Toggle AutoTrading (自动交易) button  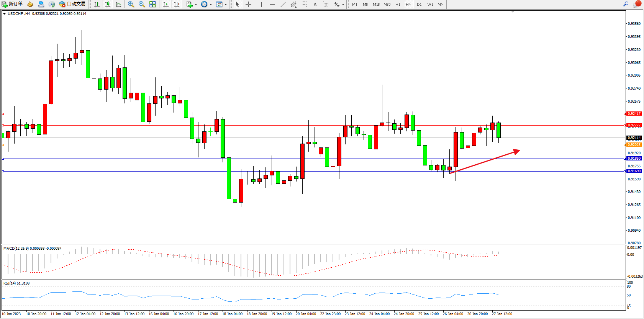[72, 4]
